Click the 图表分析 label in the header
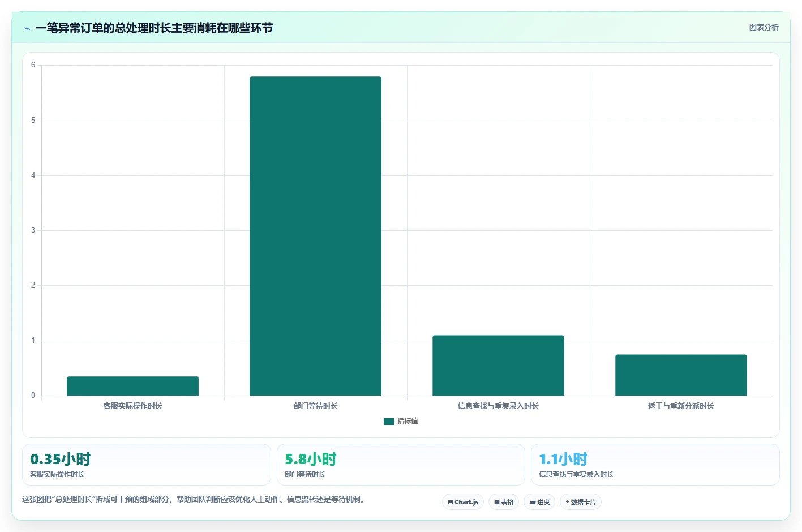This screenshot has height=532, width=802. tap(764, 27)
